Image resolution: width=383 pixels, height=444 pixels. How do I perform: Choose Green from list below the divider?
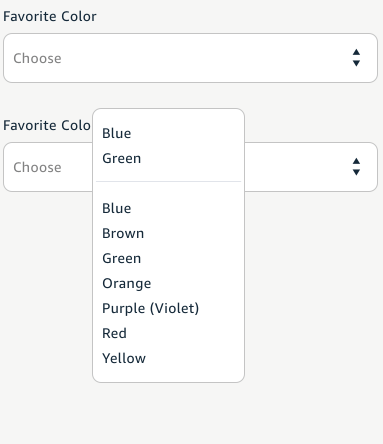tap(122, 258)
